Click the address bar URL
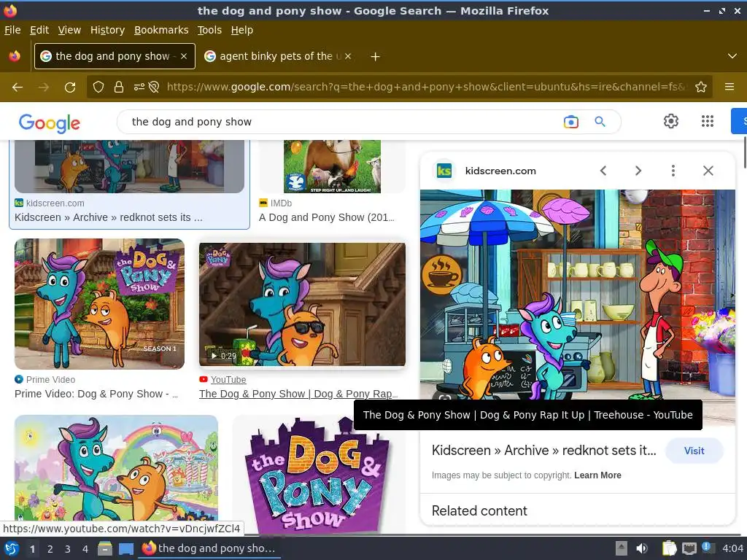 click(426, 87)
